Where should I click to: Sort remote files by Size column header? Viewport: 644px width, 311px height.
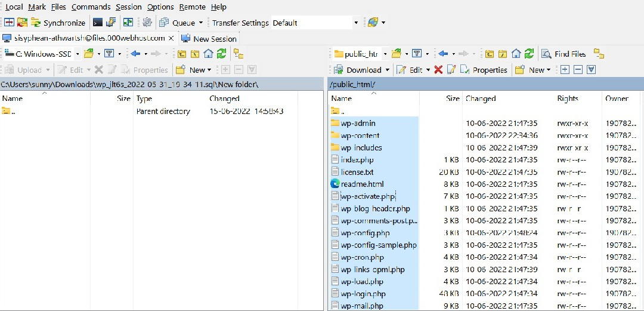coord(441,98)
